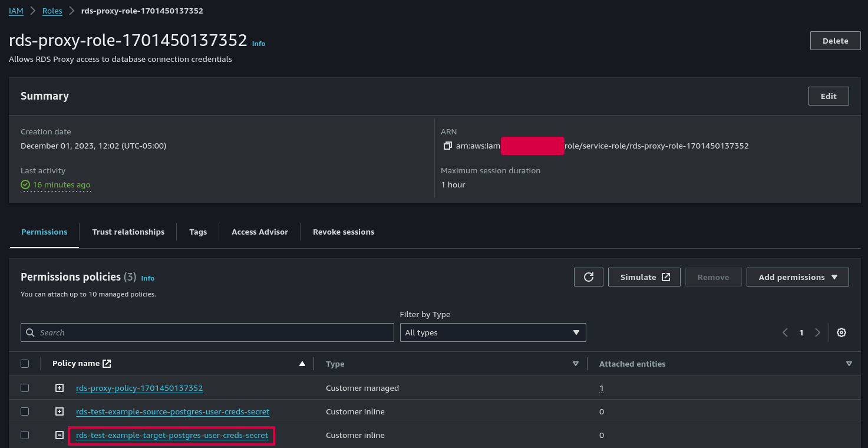
Task: Copy the role ARN with the copy icon
Action: (x=448, y=146)
